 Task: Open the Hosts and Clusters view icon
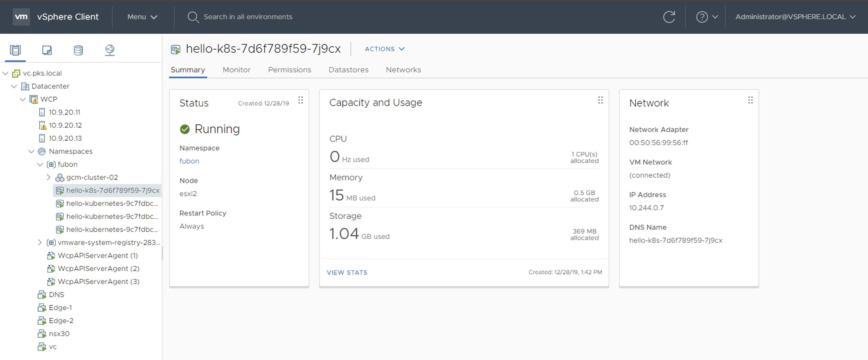click(x=15, y=50)
